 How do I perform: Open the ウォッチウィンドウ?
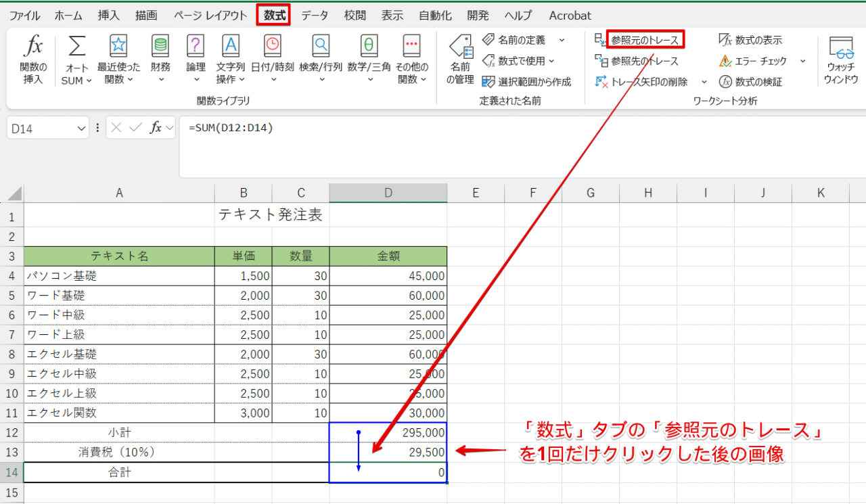[x=842, y=60]
